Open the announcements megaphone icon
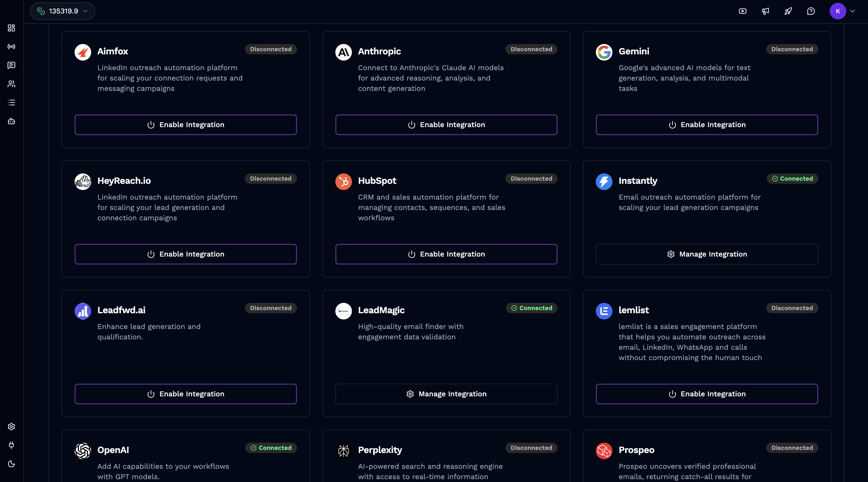868x482 pixels. tap(765, 11)
